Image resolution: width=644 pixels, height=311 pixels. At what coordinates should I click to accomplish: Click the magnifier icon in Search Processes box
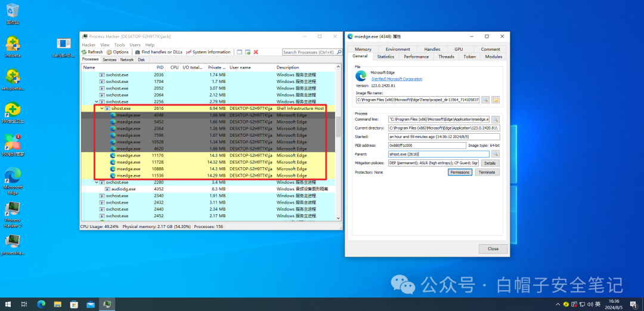point(339,53)
